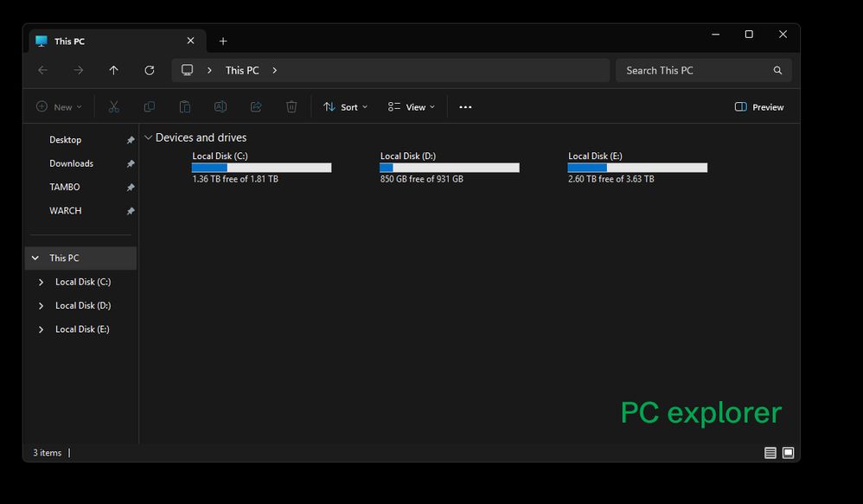Refresh the This PC view
The height and width of the screenshot is (504, 863).
click(149, 70)
